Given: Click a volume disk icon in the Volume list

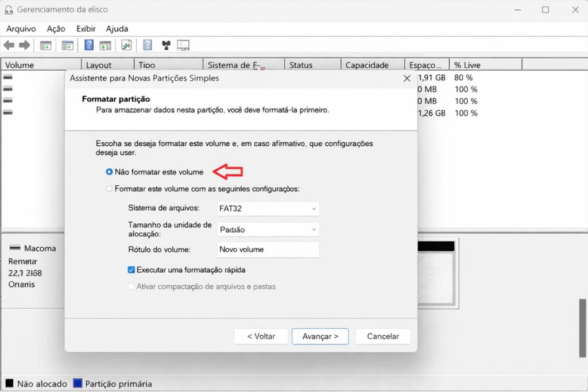Looking at the screenshot, I should (7, 76).
